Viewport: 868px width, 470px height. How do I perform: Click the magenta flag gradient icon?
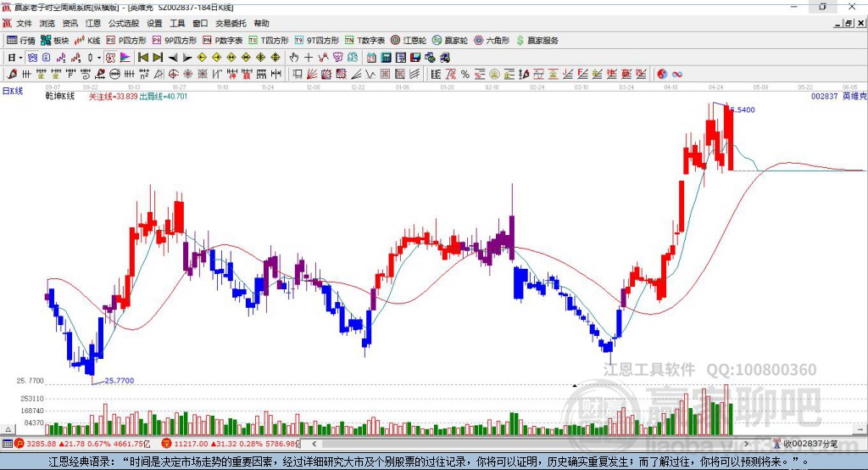[x=125, y=58]
